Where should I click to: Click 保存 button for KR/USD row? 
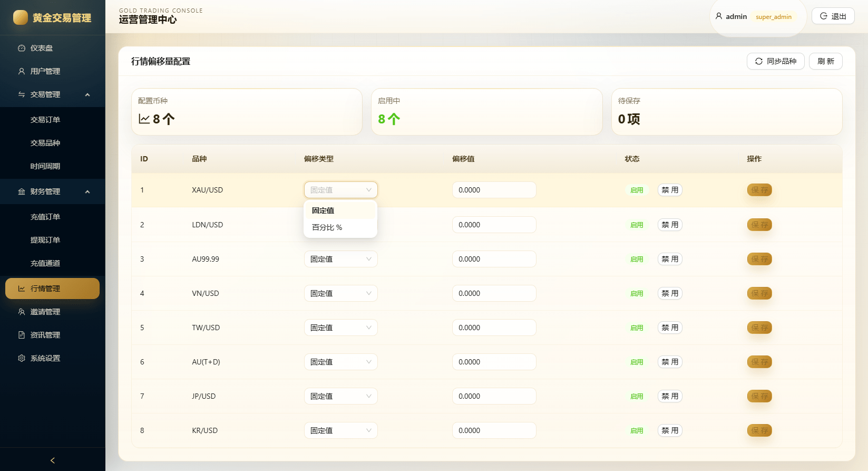click(x=759, y=430)
